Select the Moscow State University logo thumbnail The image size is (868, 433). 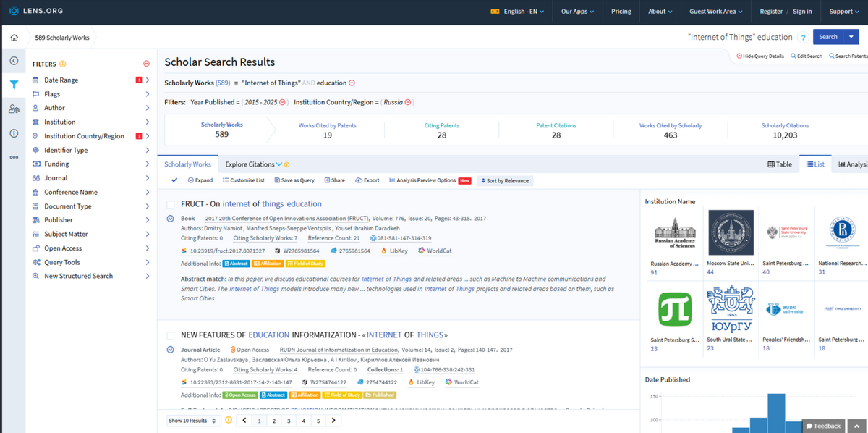coord(731,233)
